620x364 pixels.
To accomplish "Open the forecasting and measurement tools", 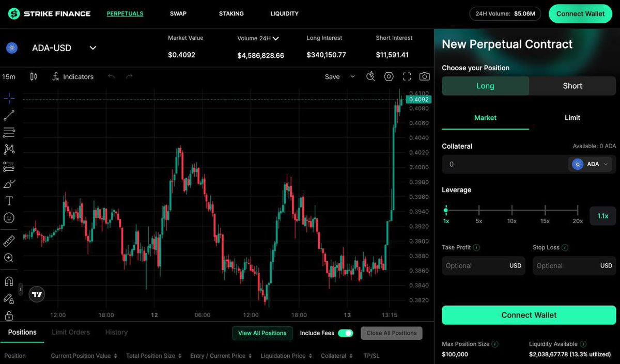I will click(9, 167).
